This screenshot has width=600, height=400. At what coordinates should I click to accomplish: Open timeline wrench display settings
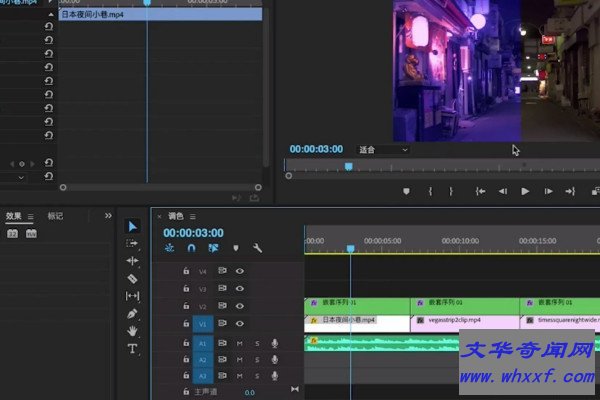coord(257,248)
